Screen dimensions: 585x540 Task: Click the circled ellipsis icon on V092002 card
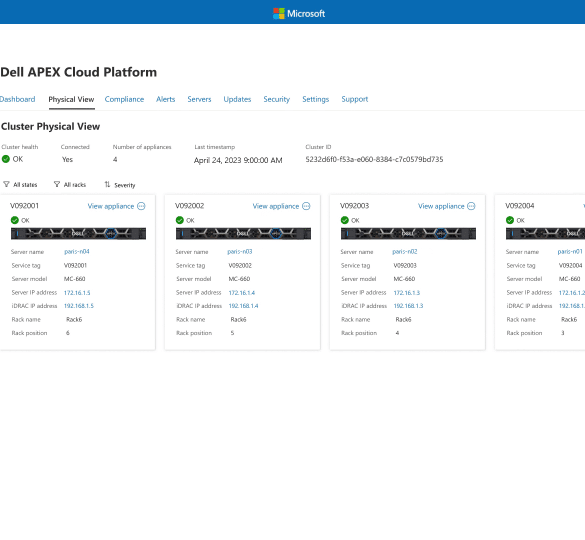pos(306,206)
